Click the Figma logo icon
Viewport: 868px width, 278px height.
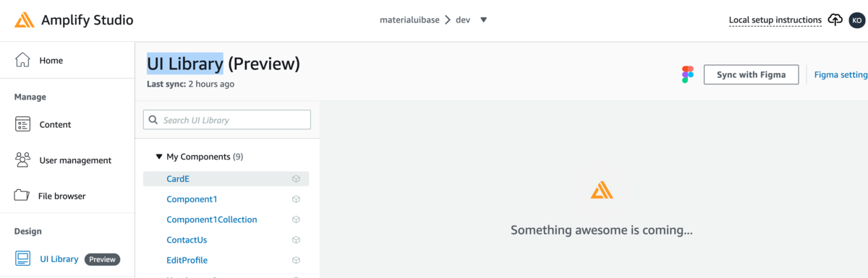tap(687, 74)
